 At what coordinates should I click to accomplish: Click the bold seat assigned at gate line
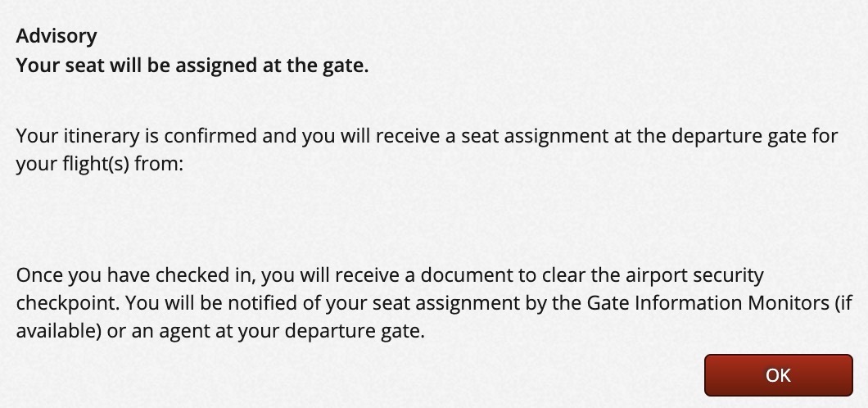coord(192,66)
